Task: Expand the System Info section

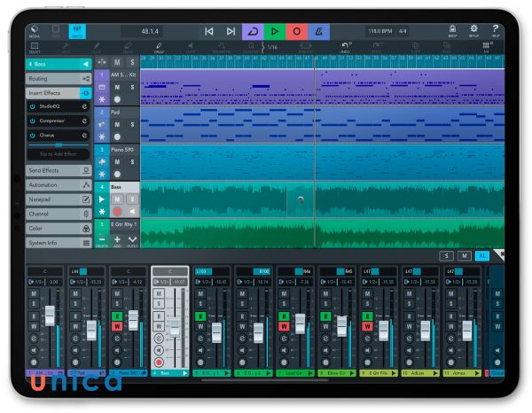Action: point(59,243)
